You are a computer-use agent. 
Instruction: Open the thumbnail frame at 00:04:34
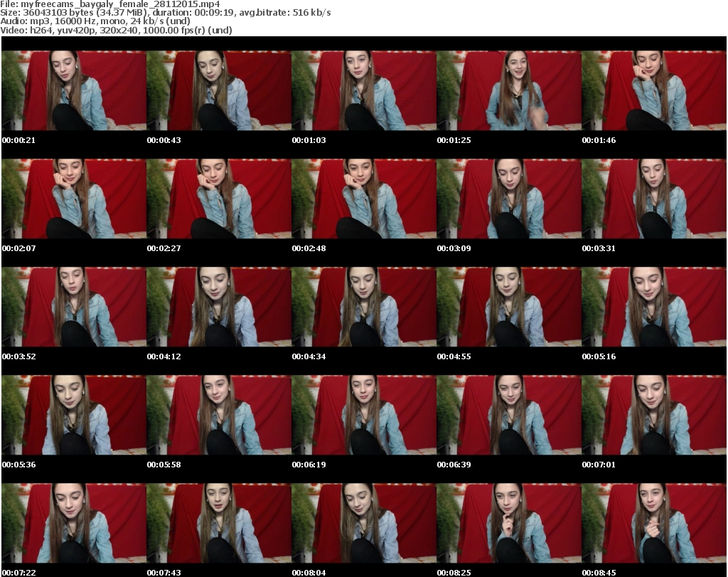pos(364,307)
